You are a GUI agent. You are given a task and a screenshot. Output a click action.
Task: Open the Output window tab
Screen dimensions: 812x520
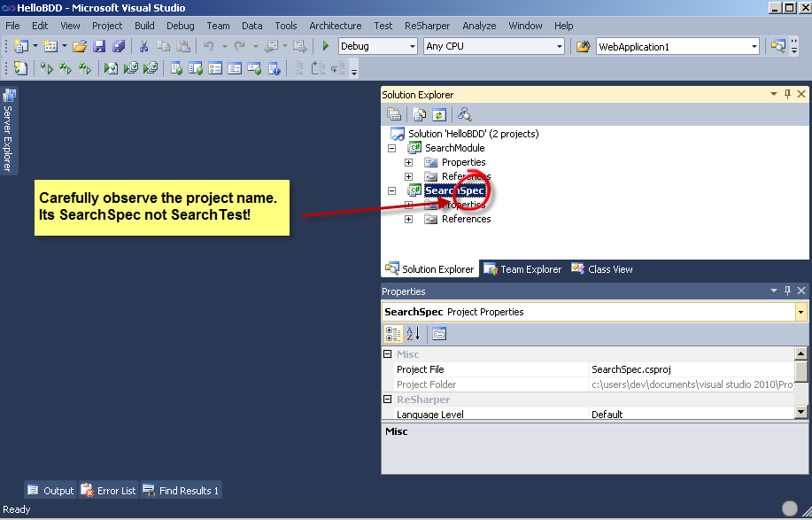[50, 491]
